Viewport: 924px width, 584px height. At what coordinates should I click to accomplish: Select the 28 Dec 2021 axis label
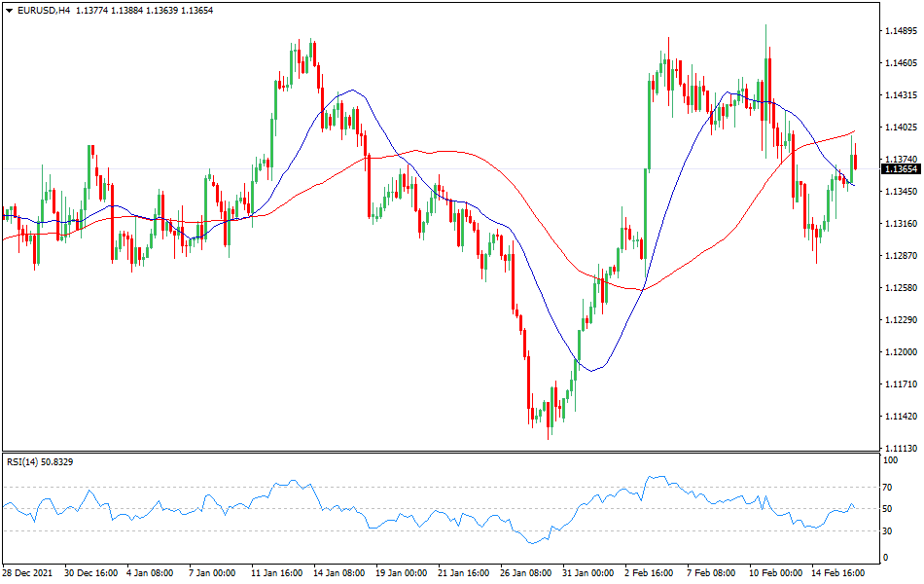pos(29,573)
